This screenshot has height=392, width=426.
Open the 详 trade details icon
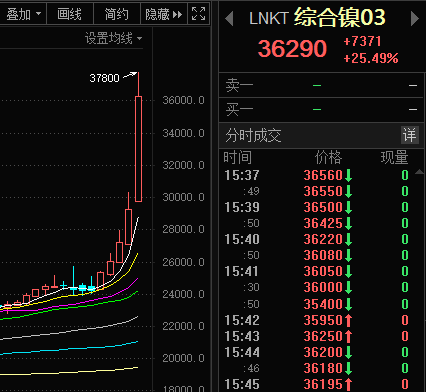tap(409, 135)
